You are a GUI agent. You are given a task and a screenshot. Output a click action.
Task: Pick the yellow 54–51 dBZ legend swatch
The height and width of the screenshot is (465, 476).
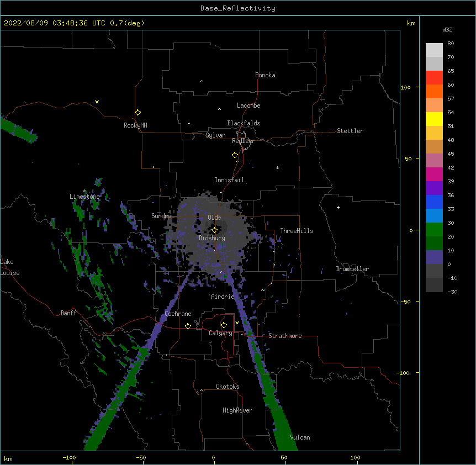click(434, 119)
